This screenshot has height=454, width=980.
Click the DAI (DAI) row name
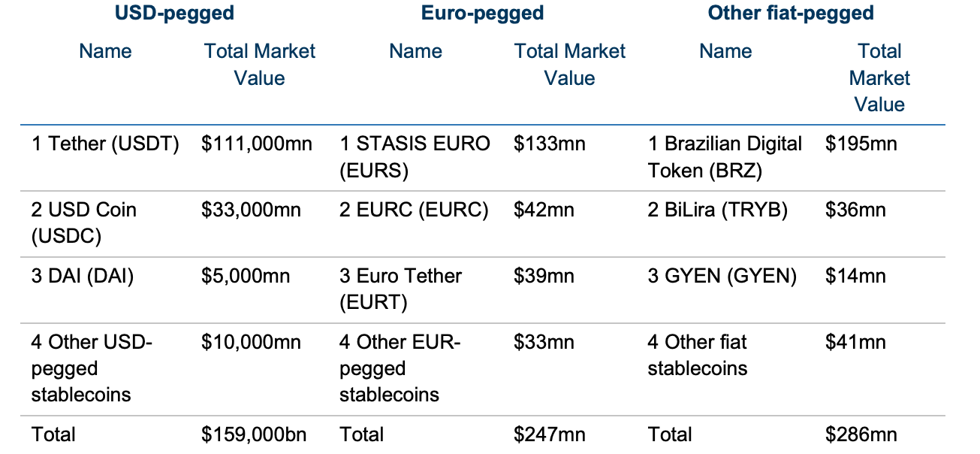point(83,276)
